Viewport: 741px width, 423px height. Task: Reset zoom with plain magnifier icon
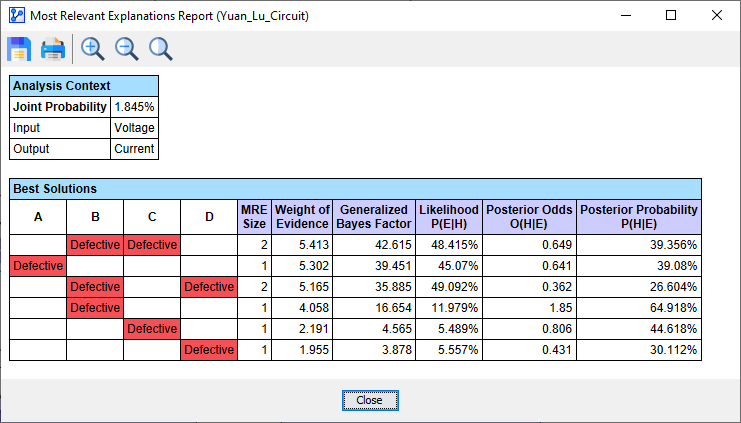160,49
